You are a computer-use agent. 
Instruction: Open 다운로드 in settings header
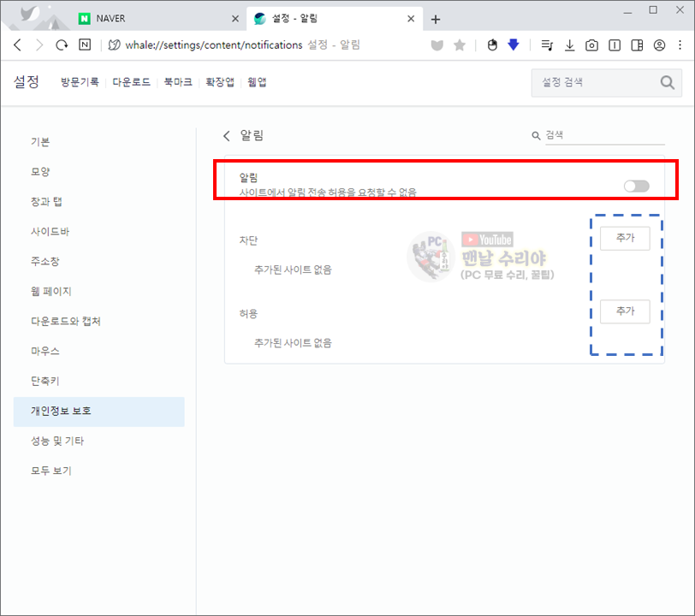coord(131,82)
